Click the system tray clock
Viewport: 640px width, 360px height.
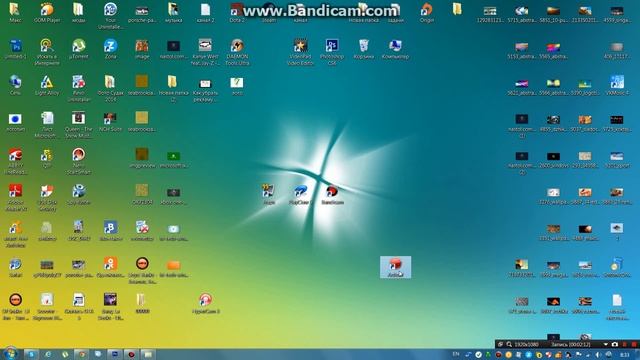pos(624,355)
